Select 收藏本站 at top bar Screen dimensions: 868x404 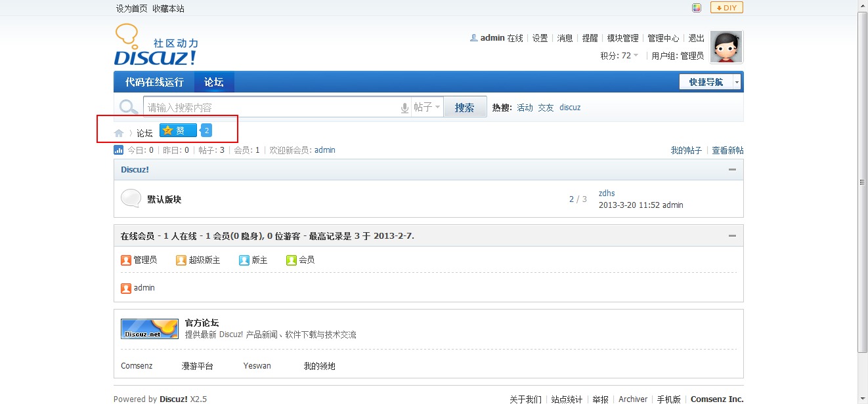[168, 9]
